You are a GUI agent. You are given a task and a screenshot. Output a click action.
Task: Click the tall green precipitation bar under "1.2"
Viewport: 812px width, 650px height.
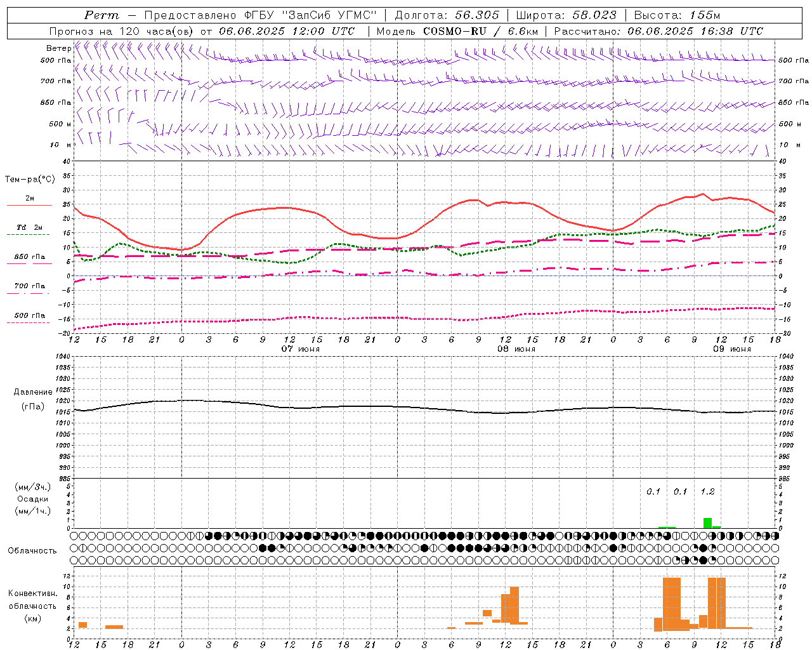coord(707,523)
